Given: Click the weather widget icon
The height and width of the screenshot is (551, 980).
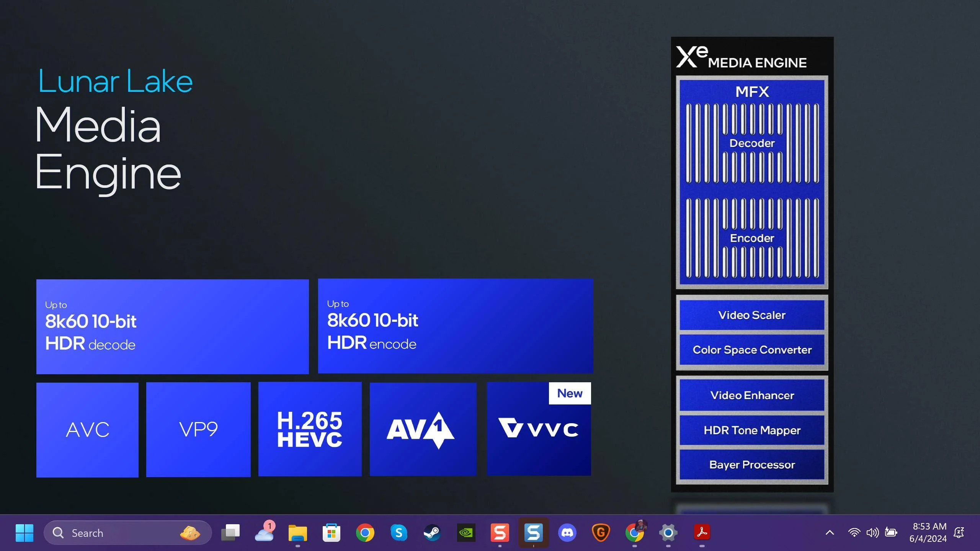Looking at the screenshot, I should click(264, 533).
